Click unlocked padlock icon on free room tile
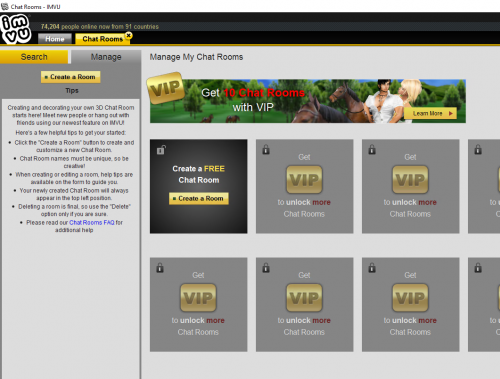Screen dimensions: 500x379 pos(161,150)
